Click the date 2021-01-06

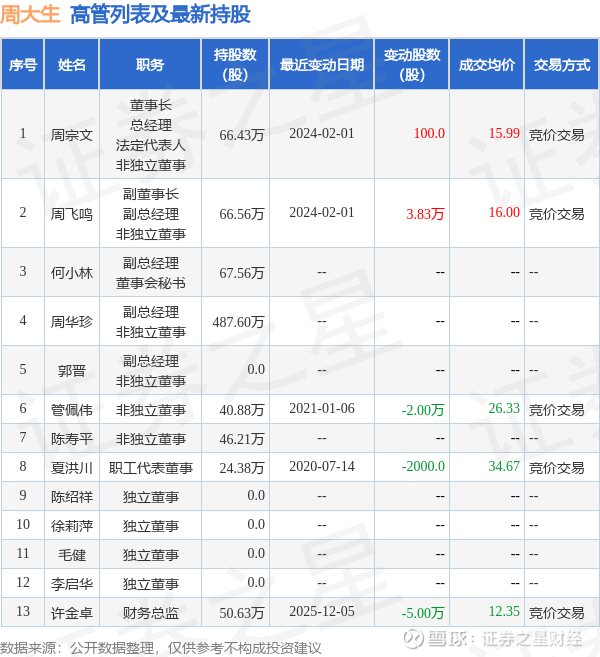(x=322, y=408)
